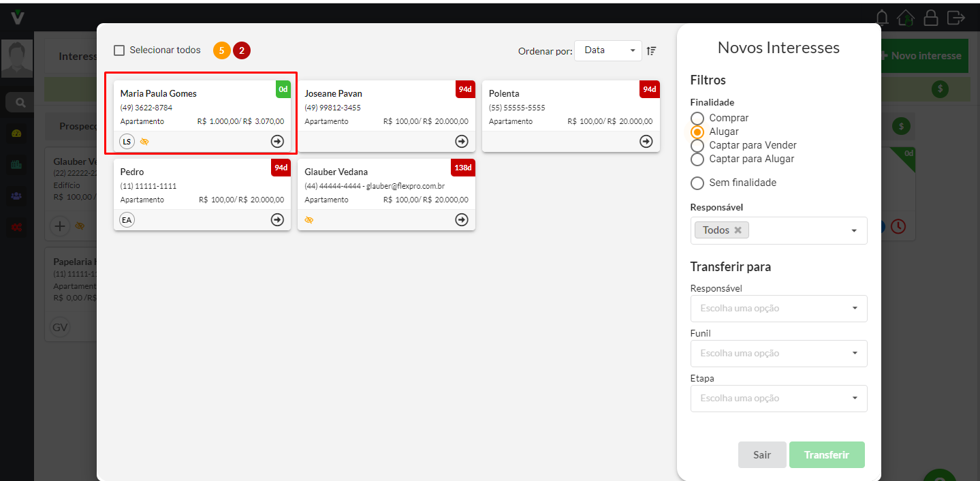Click the 0d badge on Maria Paula card
Screen dimensions: 980x481
pos(283,89)
